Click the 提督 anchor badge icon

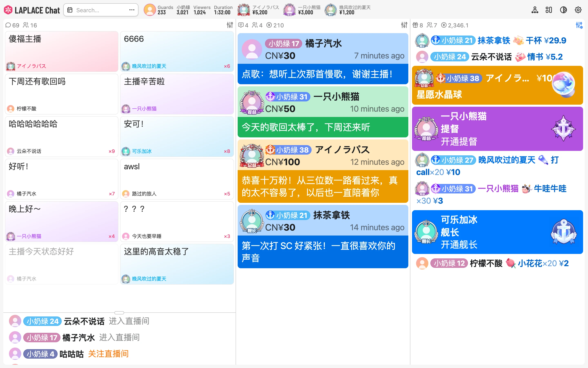[563, 128]
